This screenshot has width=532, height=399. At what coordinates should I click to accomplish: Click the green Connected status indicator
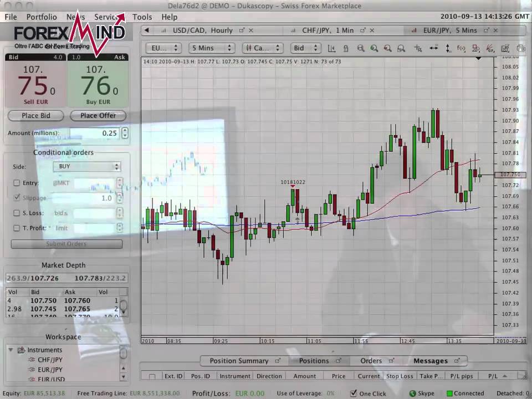[449, 393]
